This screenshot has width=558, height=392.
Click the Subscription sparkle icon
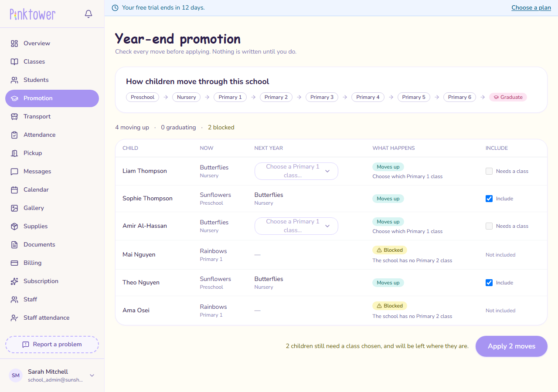(14, 281)
